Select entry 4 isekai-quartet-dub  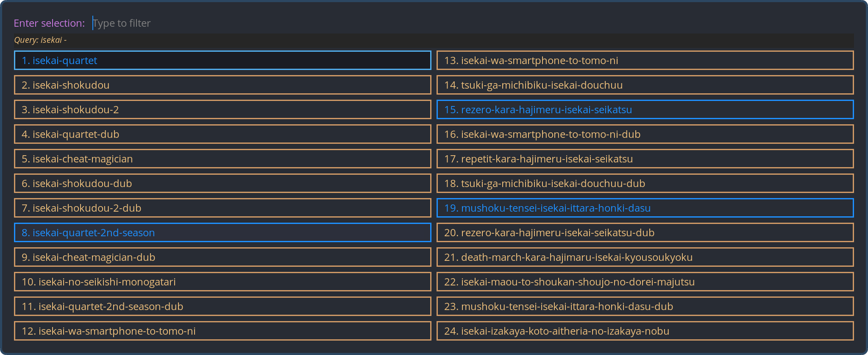(x=223, y=134)
